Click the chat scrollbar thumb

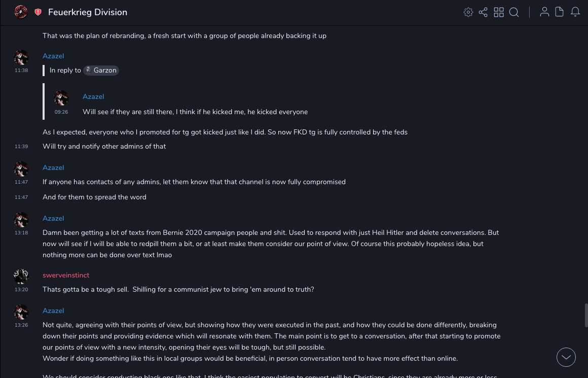click(586, 315)
